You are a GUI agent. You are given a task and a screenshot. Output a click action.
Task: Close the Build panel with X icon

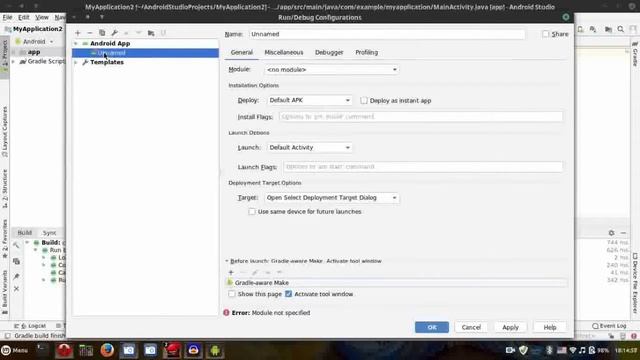click(x=16, y=289)
